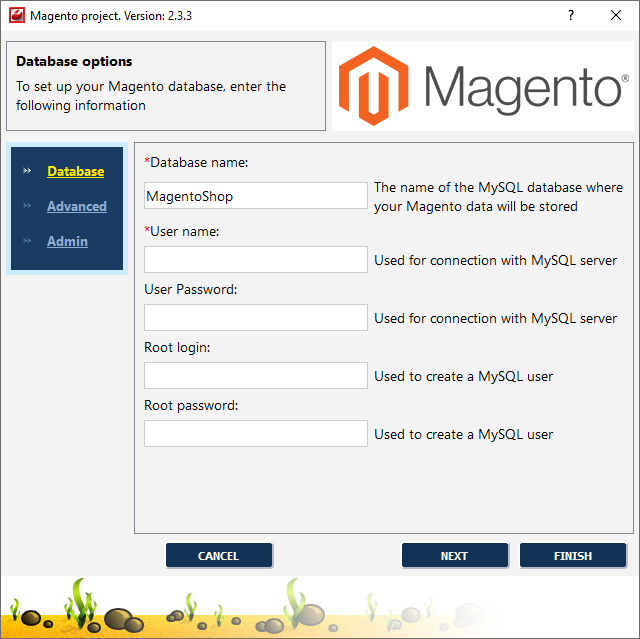Select the User Password input box

[256, 317]
